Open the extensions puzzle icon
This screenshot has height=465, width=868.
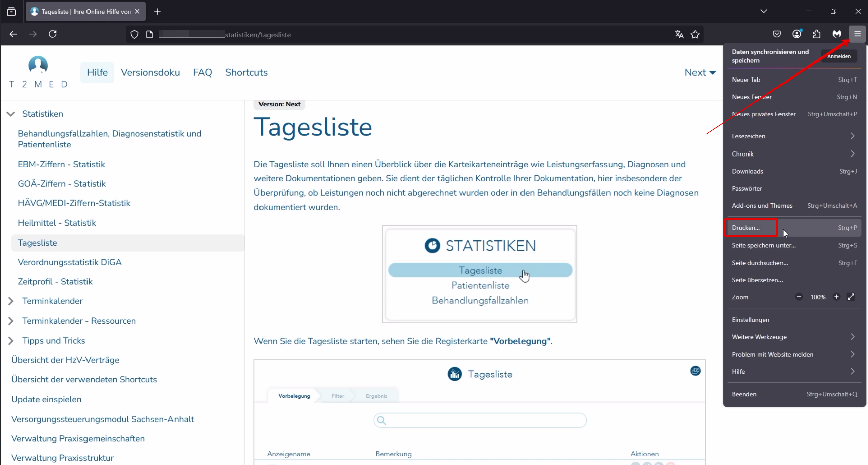click(x=817, y=34)
